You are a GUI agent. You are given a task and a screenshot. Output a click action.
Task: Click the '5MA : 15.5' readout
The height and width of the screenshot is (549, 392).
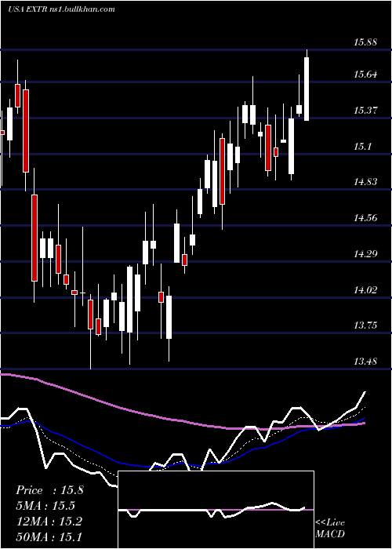tap(45, 506)
